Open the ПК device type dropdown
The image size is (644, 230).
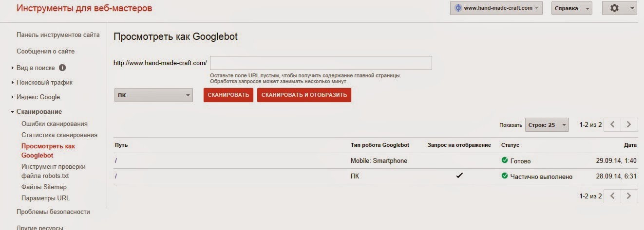pos(153,95)
